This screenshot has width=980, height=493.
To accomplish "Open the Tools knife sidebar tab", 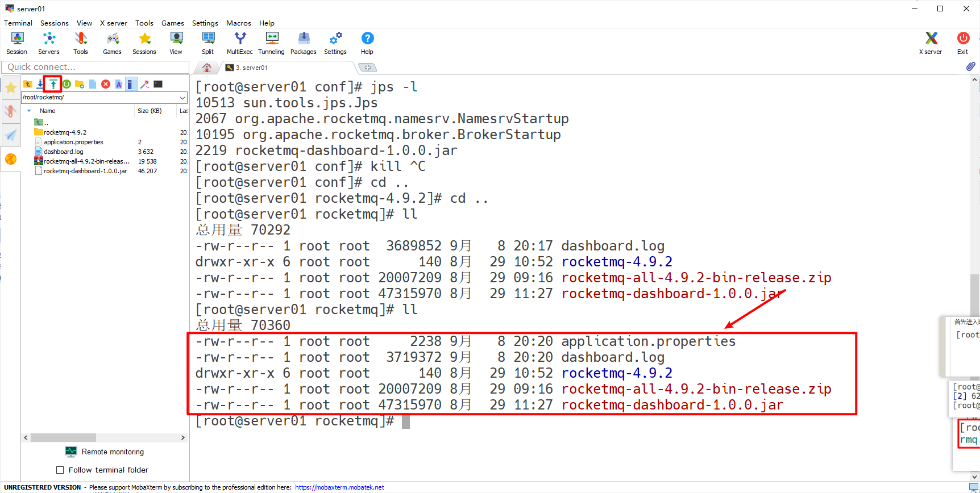I will click(x=11, y=111).
